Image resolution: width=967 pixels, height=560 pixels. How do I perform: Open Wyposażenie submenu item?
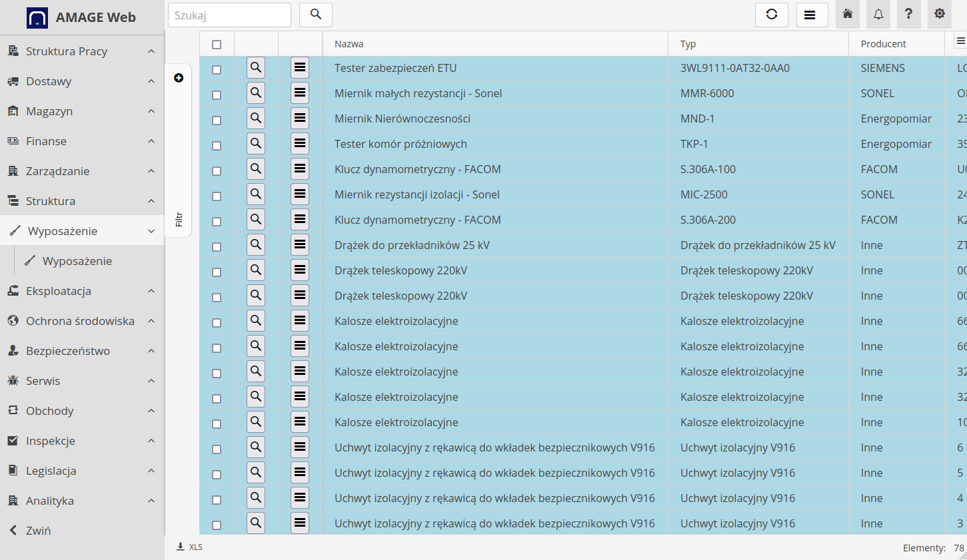coord(77,261)
